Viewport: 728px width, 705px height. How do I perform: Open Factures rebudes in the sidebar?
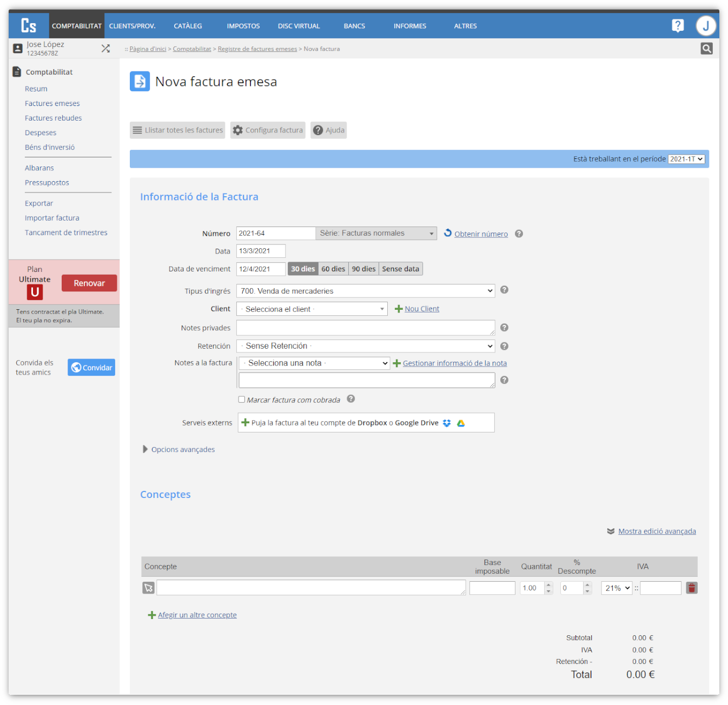point(54,118)
